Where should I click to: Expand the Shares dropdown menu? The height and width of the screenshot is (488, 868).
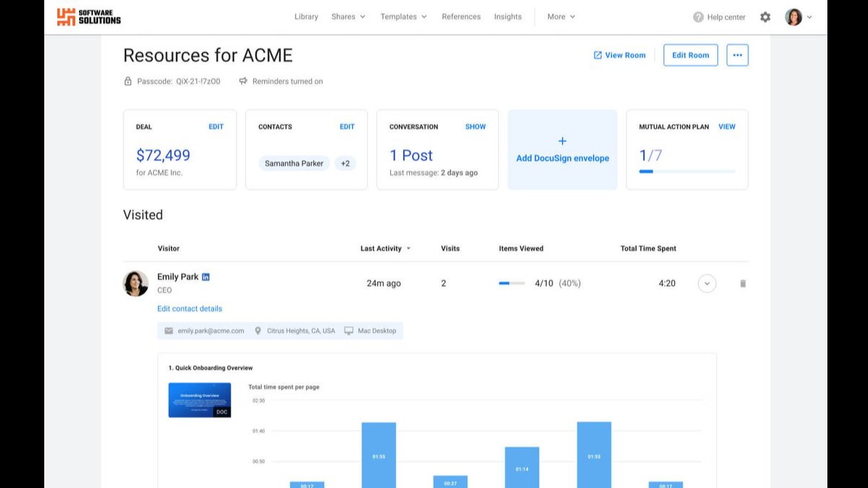tap(348, 17)
